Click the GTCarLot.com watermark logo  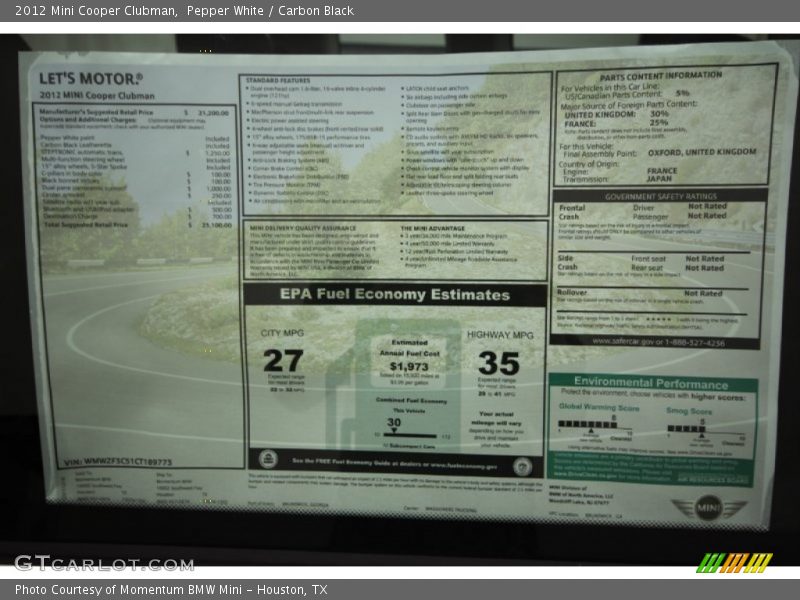103,563
